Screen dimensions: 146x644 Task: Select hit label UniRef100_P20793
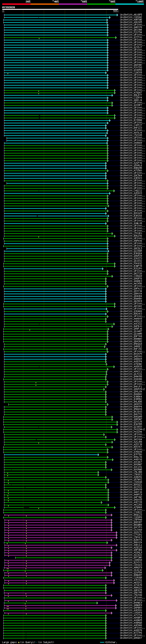pos(131,67)
